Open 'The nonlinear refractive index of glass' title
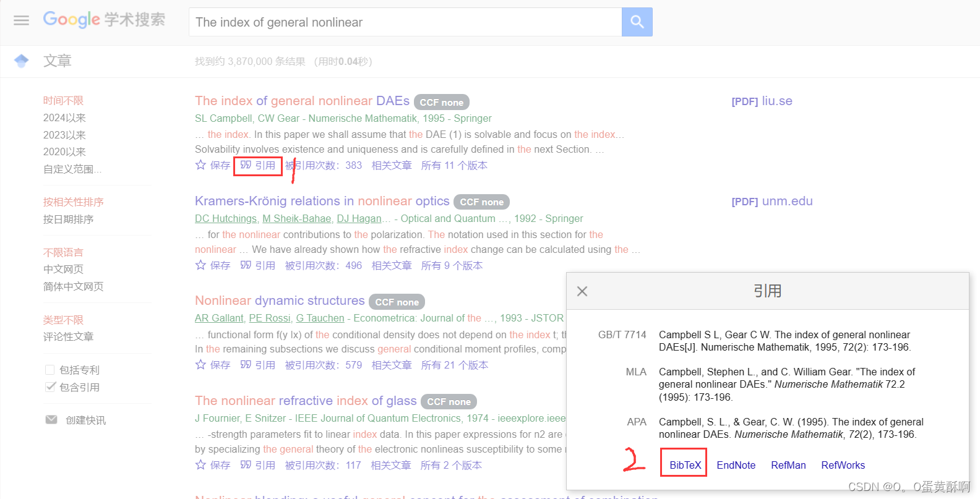This screenshot has width=980, height=499. [306, 401]
